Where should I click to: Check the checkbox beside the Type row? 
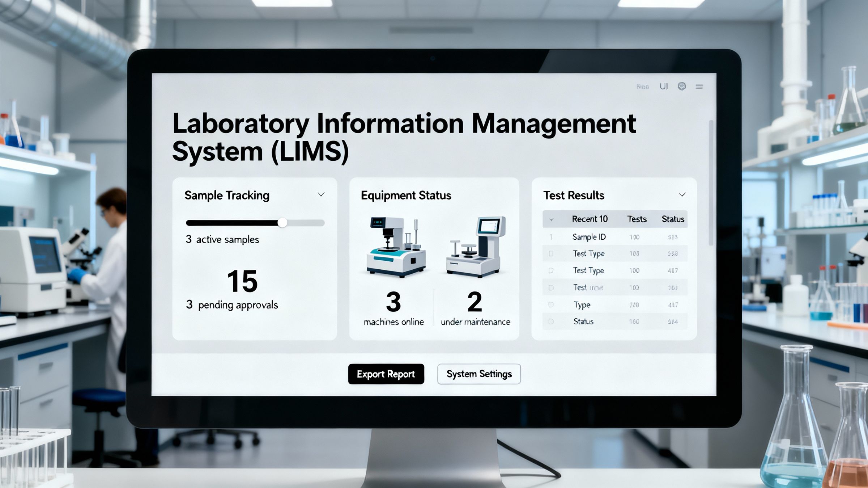pyautogui.click(x=551, y=305)
